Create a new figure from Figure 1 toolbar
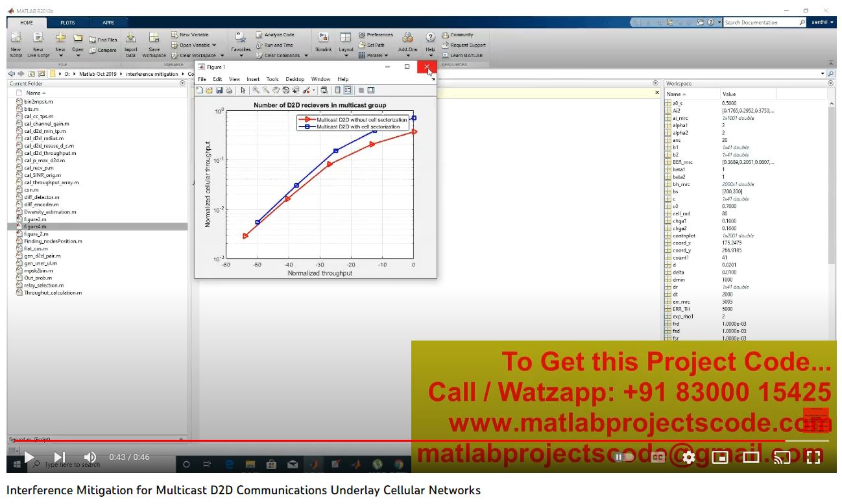The image size is (842, 504). coord(200,90)
